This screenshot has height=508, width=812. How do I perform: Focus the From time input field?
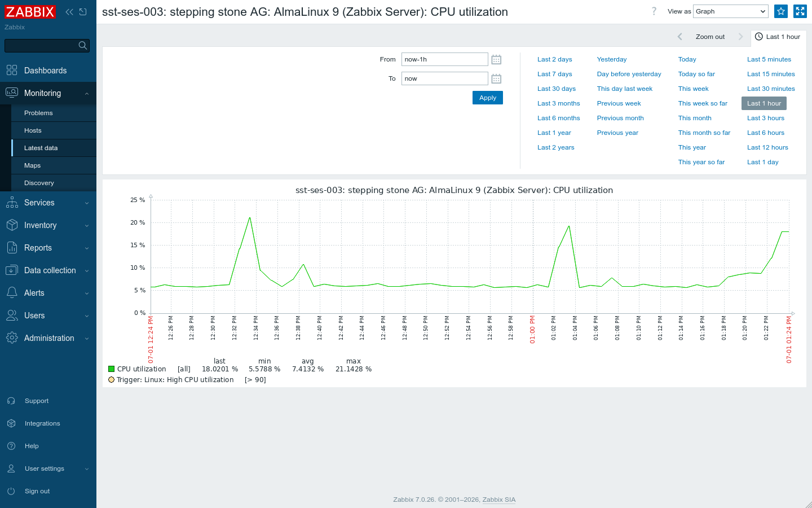[444, 59]
